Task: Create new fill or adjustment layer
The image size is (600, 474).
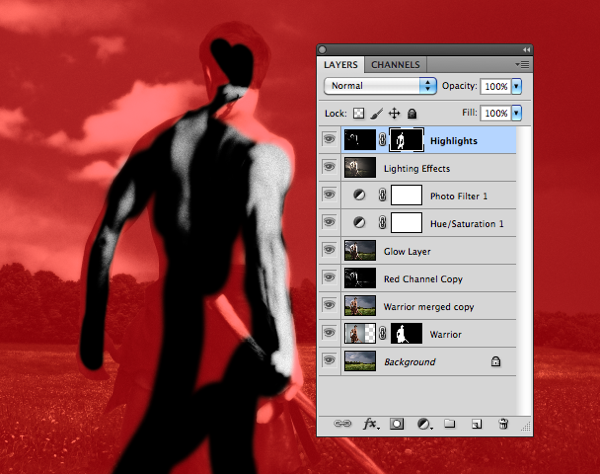Action: (x=424, y=424)
